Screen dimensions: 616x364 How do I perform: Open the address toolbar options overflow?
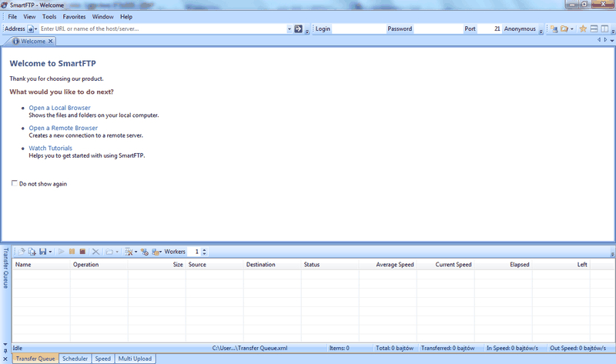coord(307,32)
